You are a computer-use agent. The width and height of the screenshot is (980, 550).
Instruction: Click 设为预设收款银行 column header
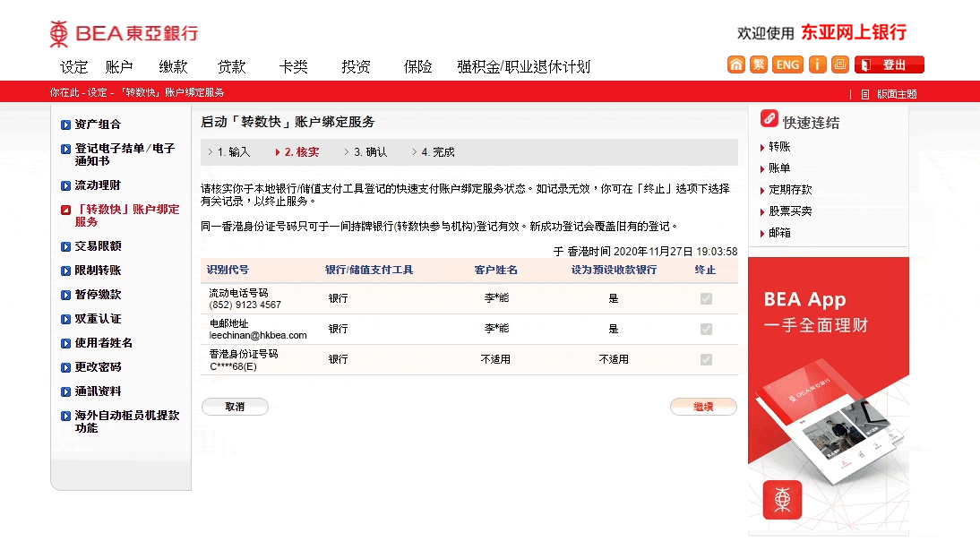614,270
